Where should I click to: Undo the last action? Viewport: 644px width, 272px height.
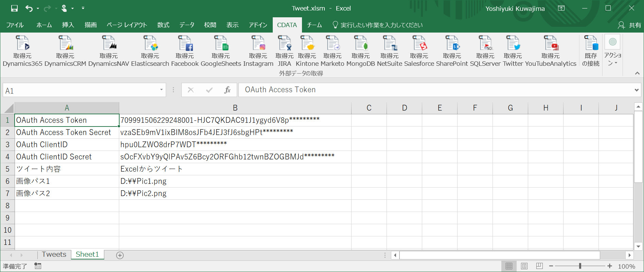[29, 8]
